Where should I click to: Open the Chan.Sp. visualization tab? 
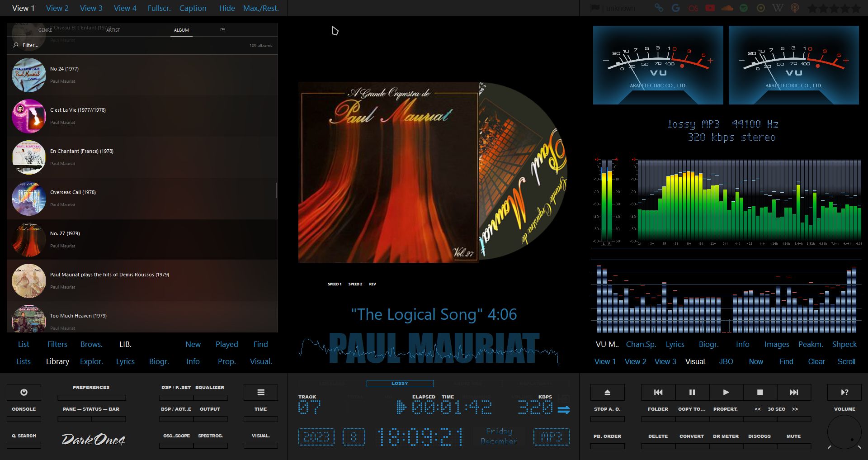pos(641,344)
